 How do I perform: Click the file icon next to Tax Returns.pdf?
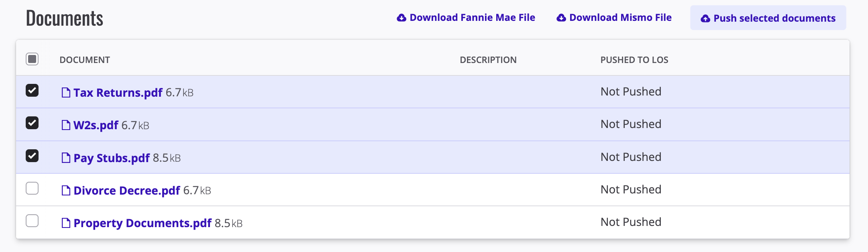66,93
